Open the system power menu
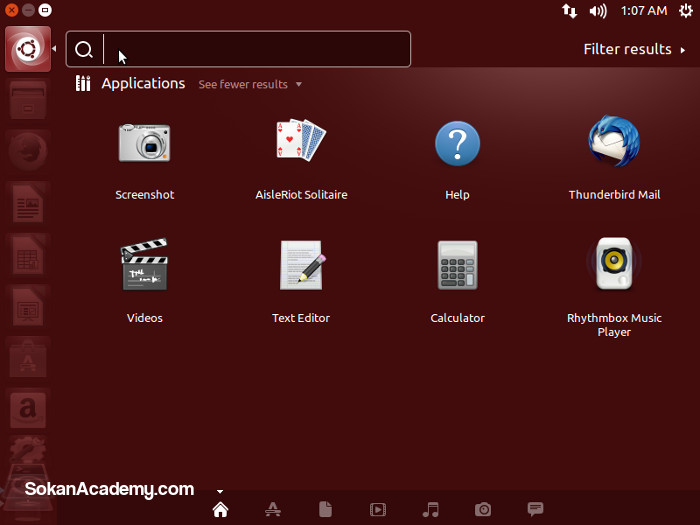This screenshot has width=700, height=525. [686, 10]
